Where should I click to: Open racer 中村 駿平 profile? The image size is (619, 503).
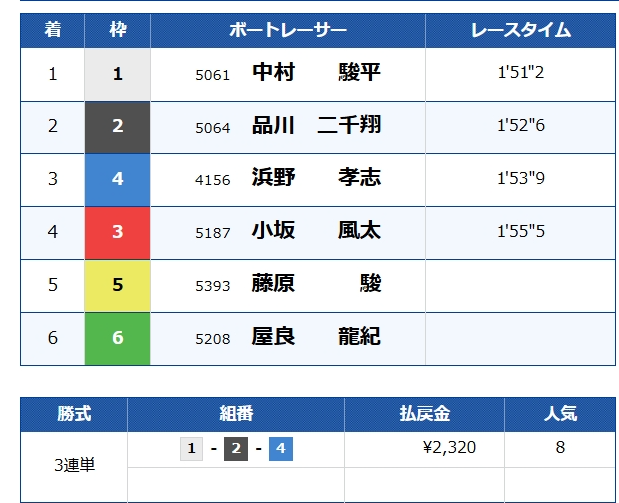click(315, 74)
